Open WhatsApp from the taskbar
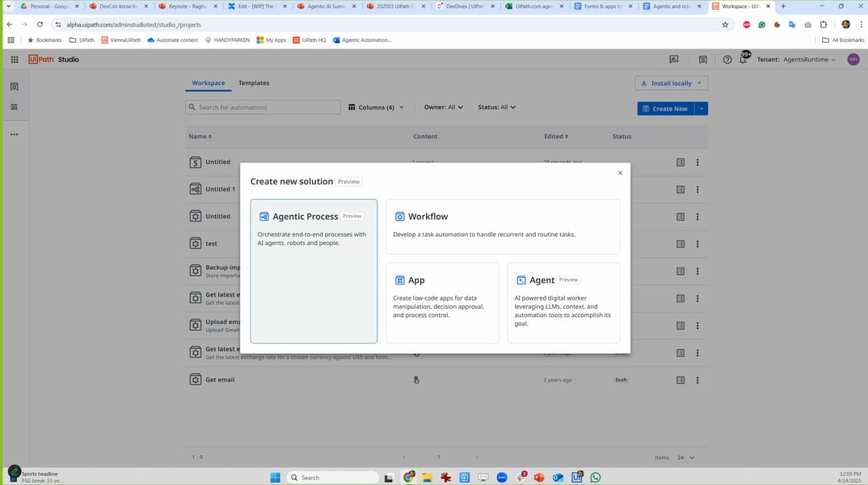 596,477
